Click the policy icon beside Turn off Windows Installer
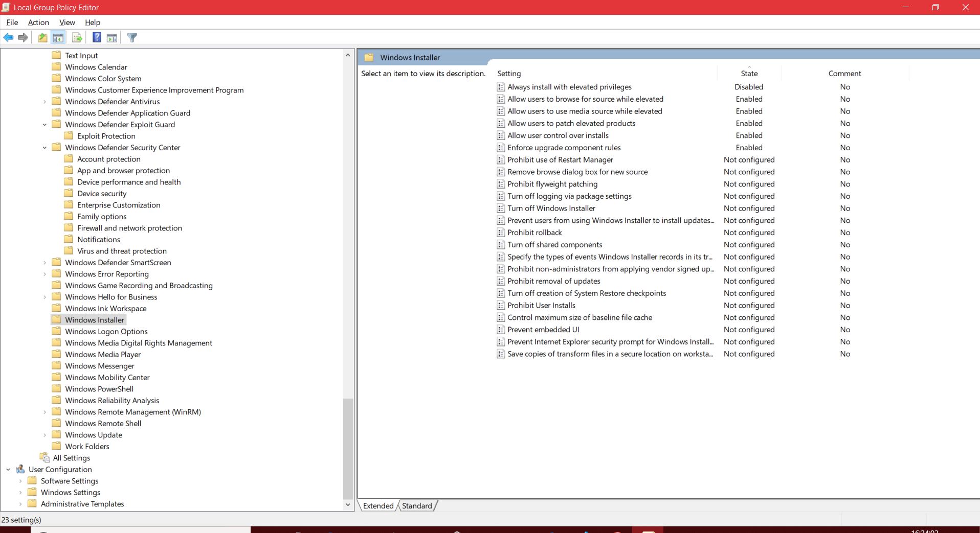 [501, 208]
